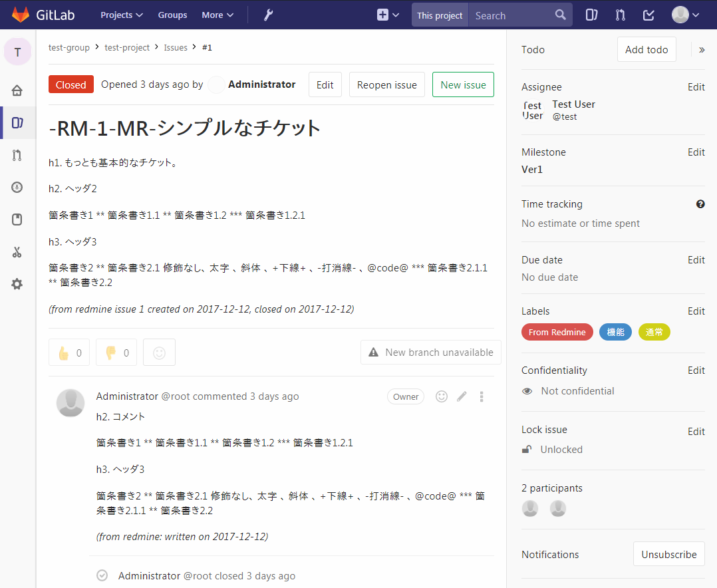The height and width of the screenshot is (588, 717).
Task: Reopen the closed issue
Action: [386, 84]
